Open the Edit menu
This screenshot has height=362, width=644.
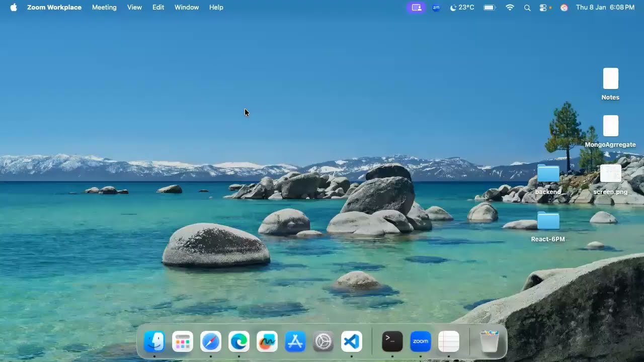pos(158,8)
